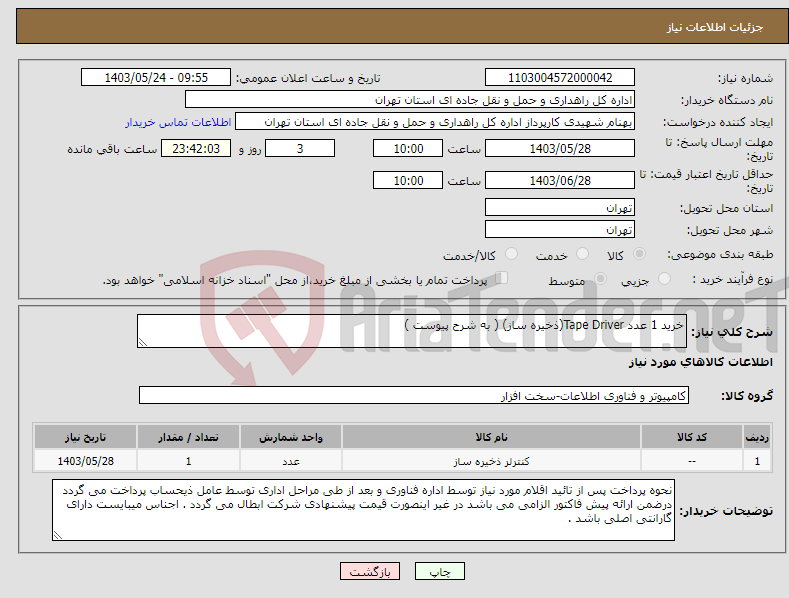Click the response deadline hour field 10:00
789x598 pixels.
pos(408,148)
